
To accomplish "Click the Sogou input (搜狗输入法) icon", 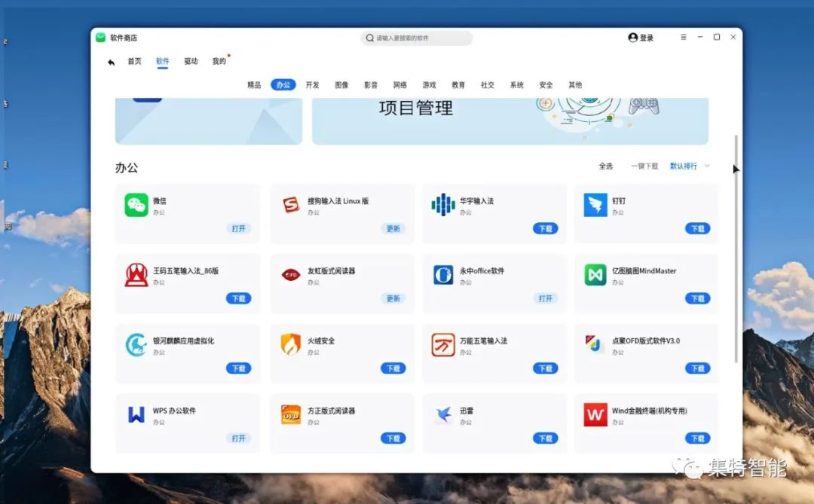I will point(291,205).
